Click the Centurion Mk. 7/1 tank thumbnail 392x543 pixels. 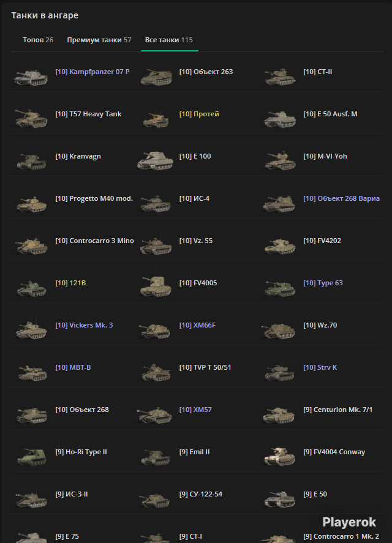point(279,415)
